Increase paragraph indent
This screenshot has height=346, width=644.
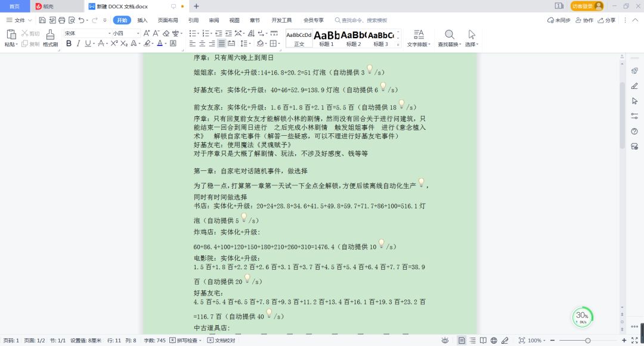228,33
